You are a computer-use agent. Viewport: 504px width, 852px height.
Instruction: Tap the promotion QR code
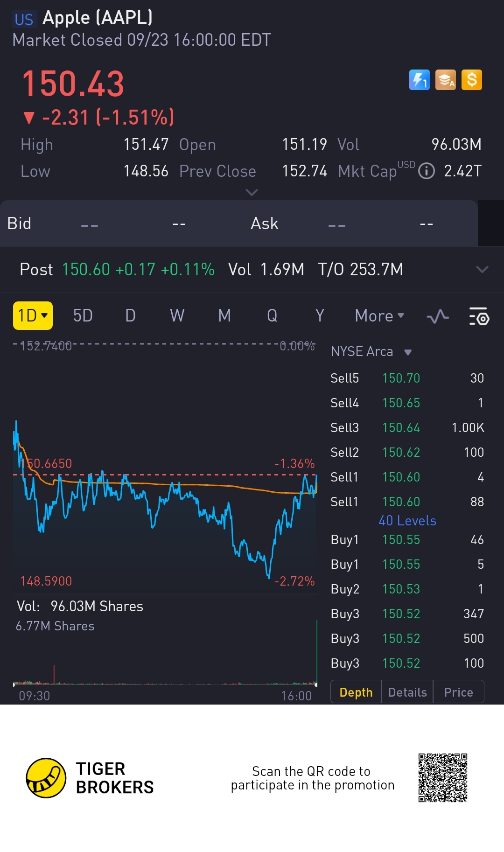pos(443,778)
